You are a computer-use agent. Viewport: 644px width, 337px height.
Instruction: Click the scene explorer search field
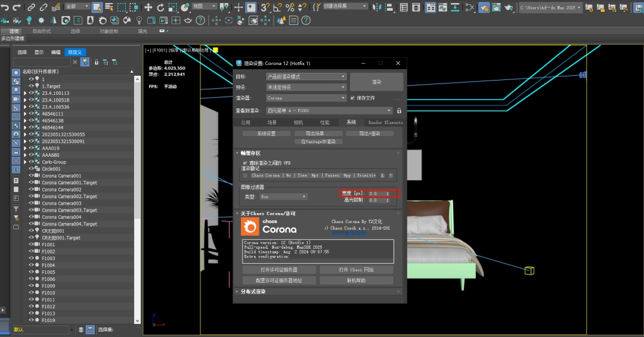coord(42,62)
